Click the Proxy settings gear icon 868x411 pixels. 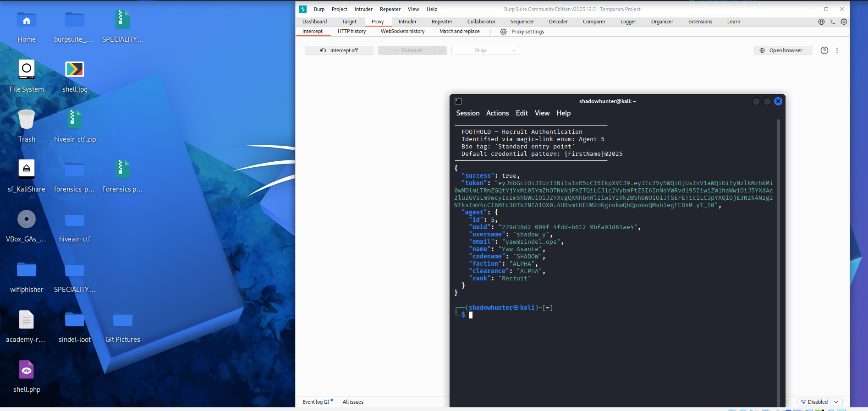[503, 32]
